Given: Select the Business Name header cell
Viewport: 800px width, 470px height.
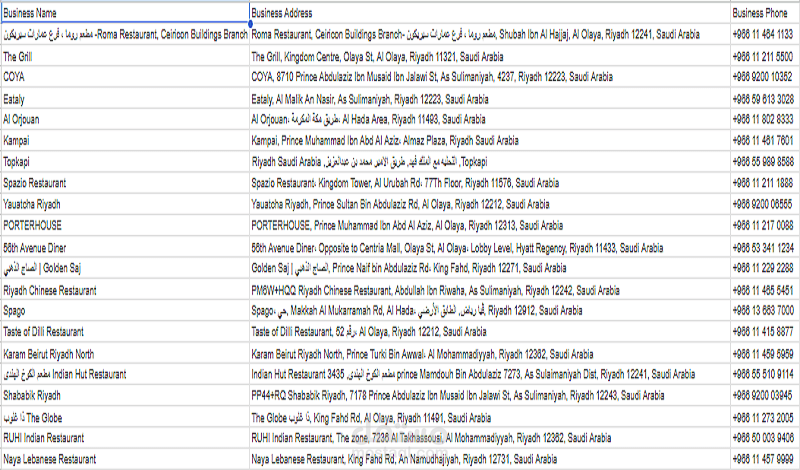Looking at the screenshot, I should point(125,13).
